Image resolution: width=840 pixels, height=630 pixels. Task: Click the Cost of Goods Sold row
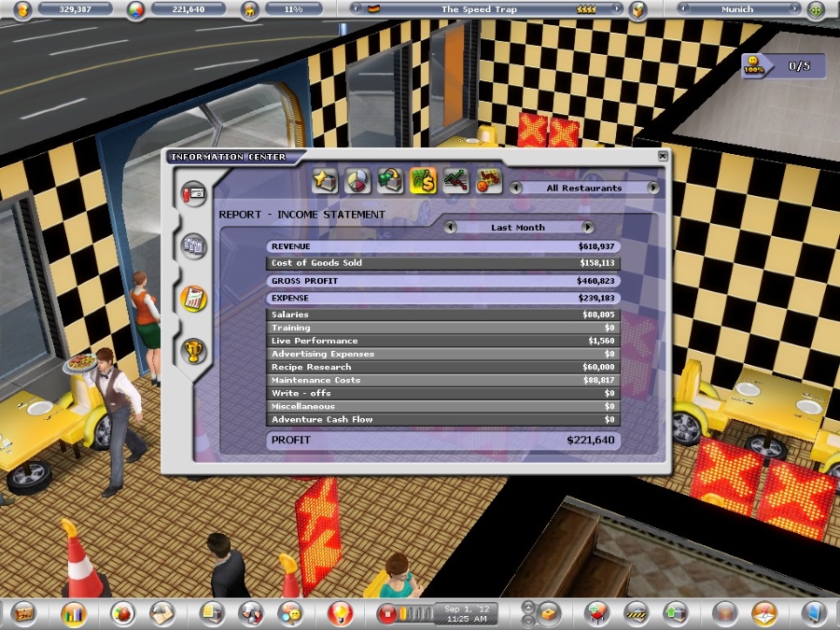443,263
